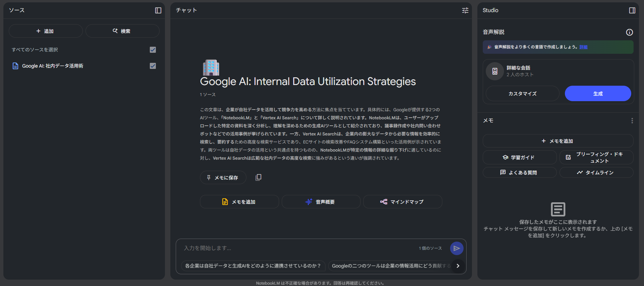Create a ブリーフィング・ドキュメント

597,157
